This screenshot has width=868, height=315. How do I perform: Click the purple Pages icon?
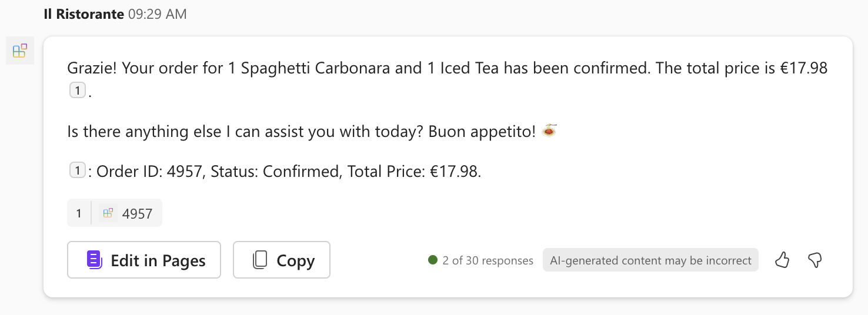(94, 260)
